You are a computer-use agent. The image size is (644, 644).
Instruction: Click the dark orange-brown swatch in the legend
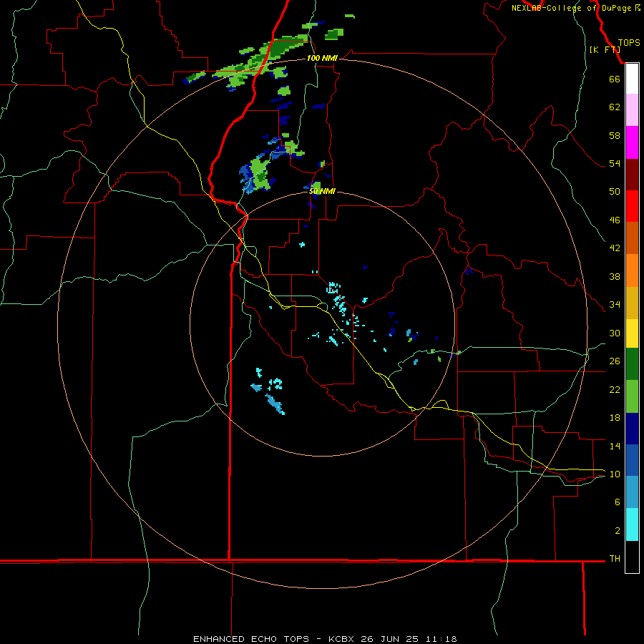click(x=632, y=238)
